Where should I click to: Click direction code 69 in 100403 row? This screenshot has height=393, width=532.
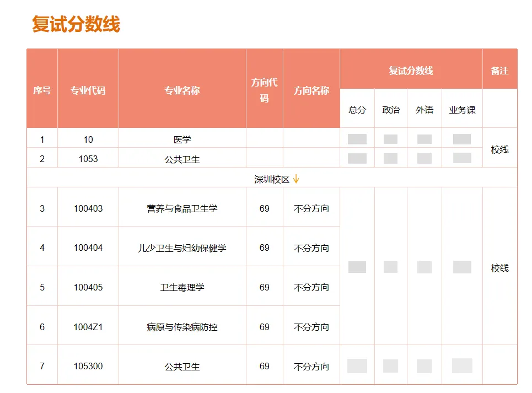(264, 208)
